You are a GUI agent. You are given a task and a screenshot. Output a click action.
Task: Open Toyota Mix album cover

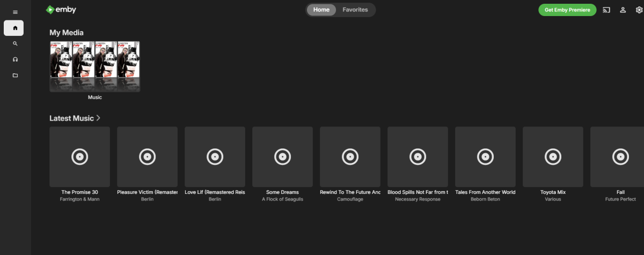tap(553, 156)
